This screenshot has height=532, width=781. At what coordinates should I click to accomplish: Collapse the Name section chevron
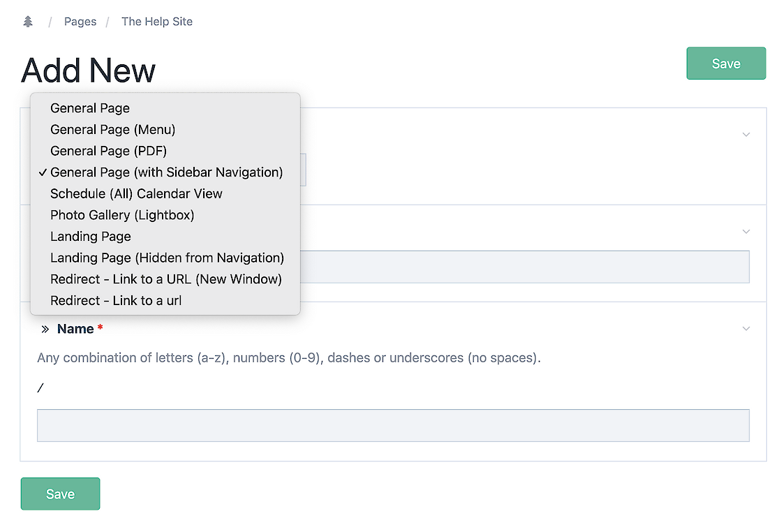[x=746, y=329]
